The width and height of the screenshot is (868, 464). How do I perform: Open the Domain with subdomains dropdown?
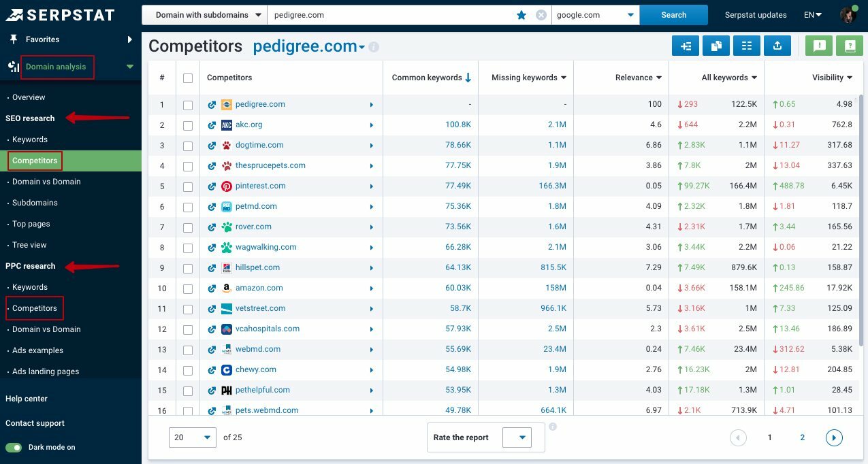point(204,15)
